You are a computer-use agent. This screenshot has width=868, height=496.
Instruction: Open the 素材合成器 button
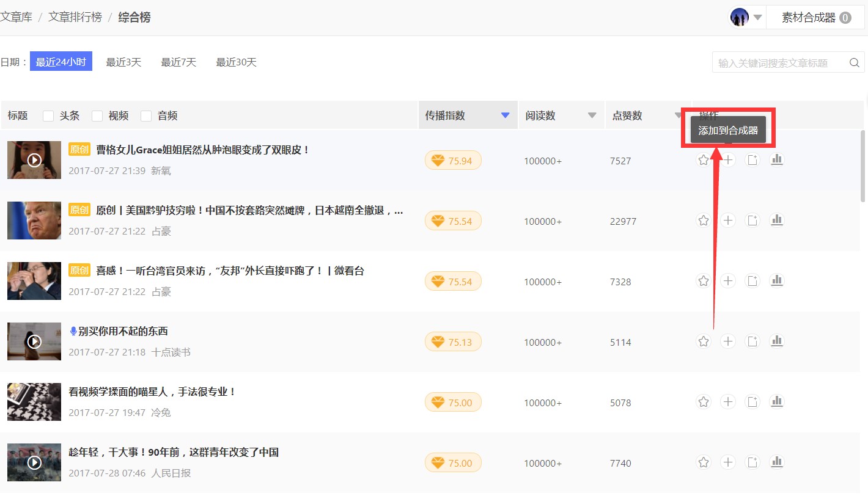point(815,18)
